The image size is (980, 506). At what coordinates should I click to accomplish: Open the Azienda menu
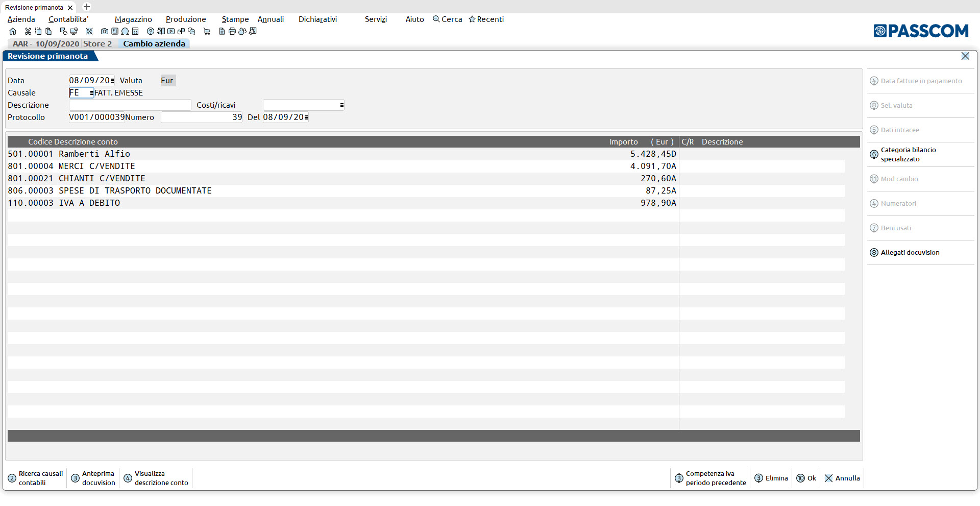coord(21,19)
